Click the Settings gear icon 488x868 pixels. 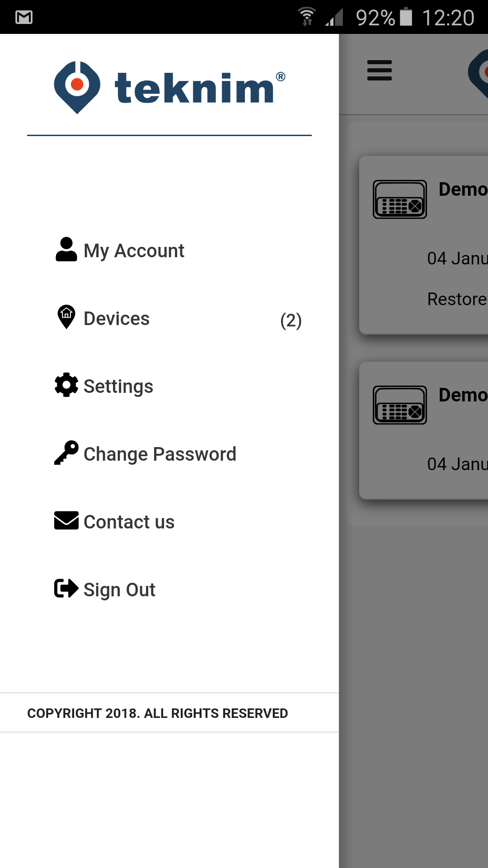pos(66,385)
